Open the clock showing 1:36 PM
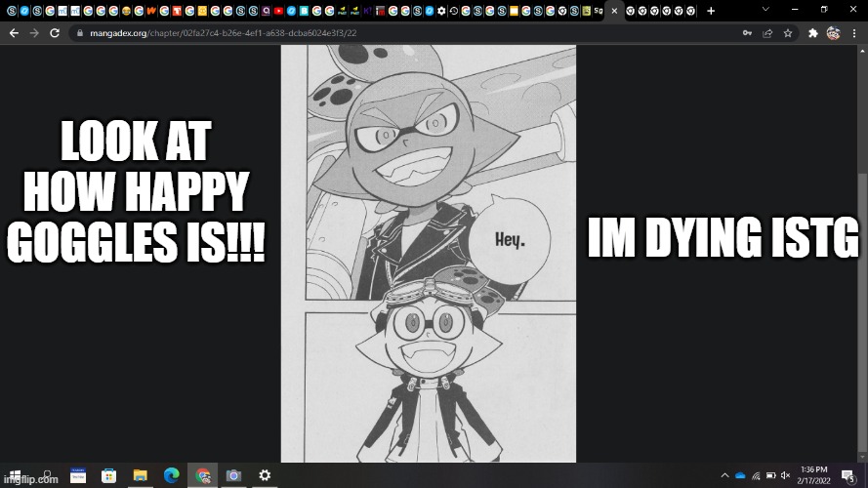The height and width of the screenshot is (488, 868). (x=813, y=475)
